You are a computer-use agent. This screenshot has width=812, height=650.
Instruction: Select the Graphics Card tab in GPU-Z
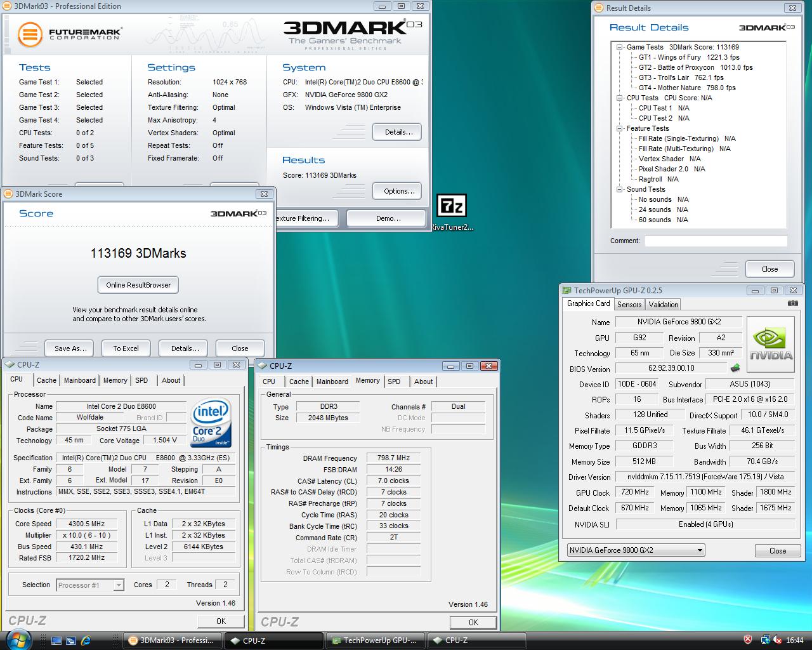[x=588, y=303]
